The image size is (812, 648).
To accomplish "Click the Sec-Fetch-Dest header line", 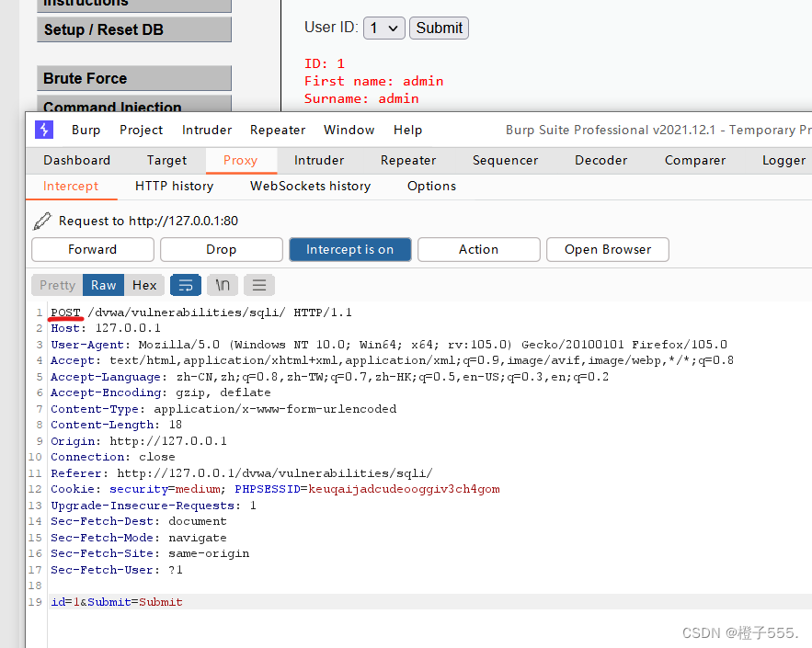I will coord(139,521).
